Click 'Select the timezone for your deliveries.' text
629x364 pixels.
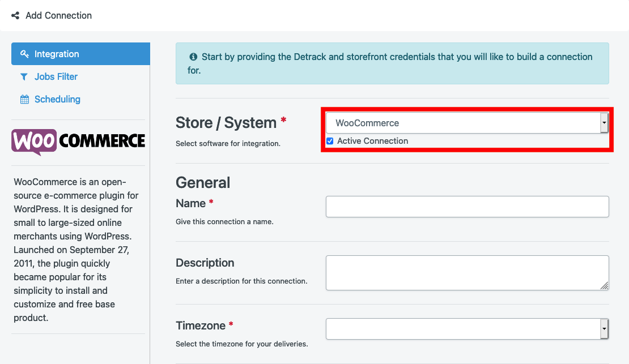click(242, 344)
